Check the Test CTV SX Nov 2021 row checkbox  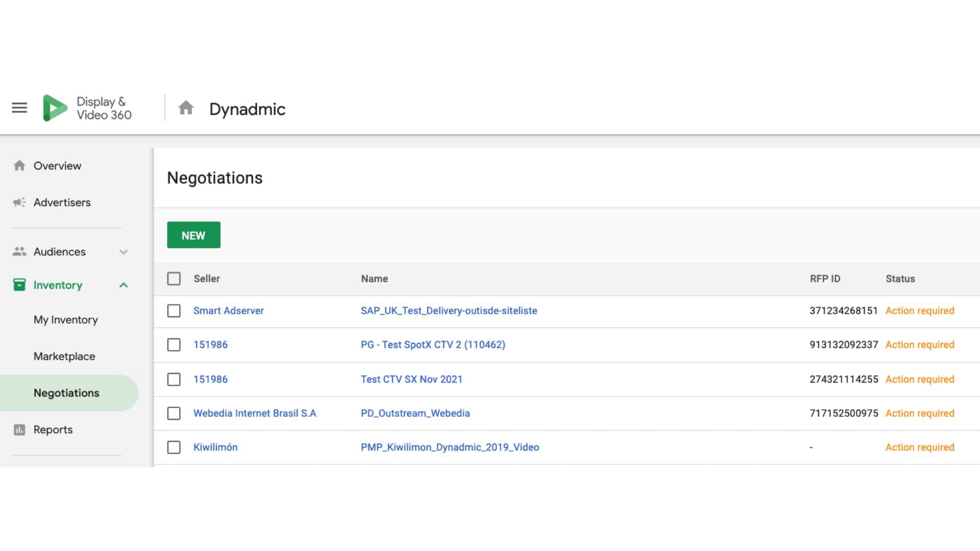point(174,379)
